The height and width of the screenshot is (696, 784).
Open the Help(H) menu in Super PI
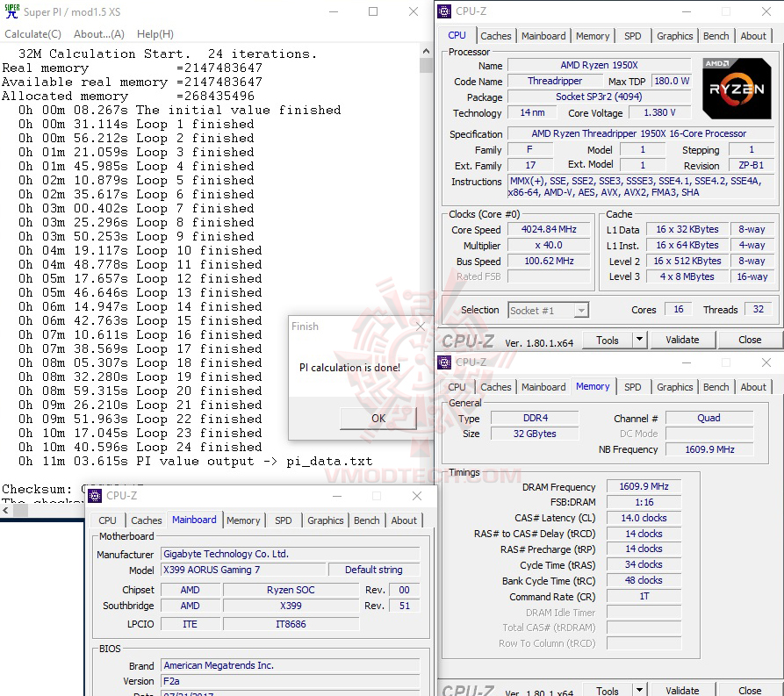[155, 34]
